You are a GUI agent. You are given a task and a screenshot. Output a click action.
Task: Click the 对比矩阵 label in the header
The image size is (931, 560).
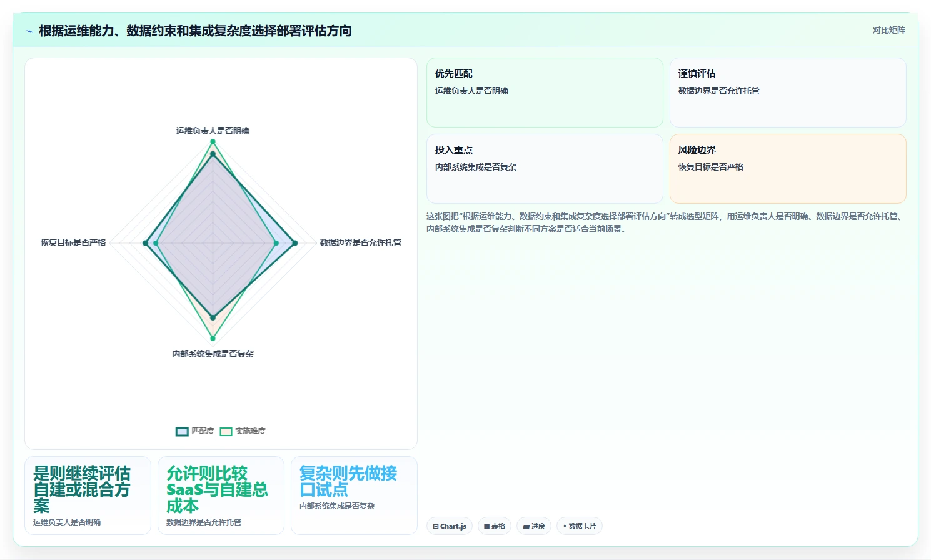888,30
